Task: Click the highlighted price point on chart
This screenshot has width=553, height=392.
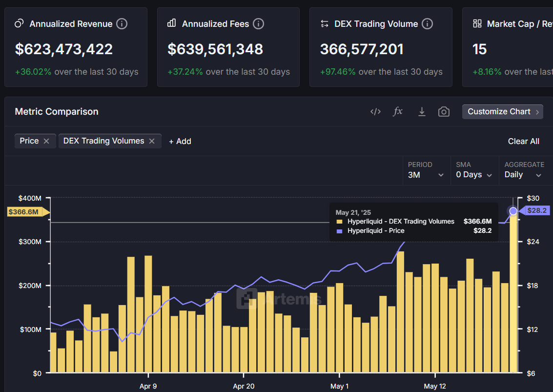Action: click(513, 211)
